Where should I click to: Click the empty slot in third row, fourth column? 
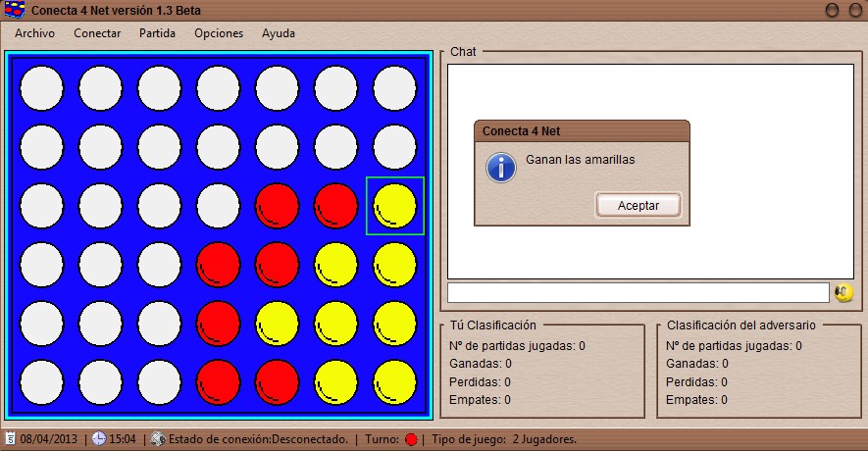click(x=218, y=206)
